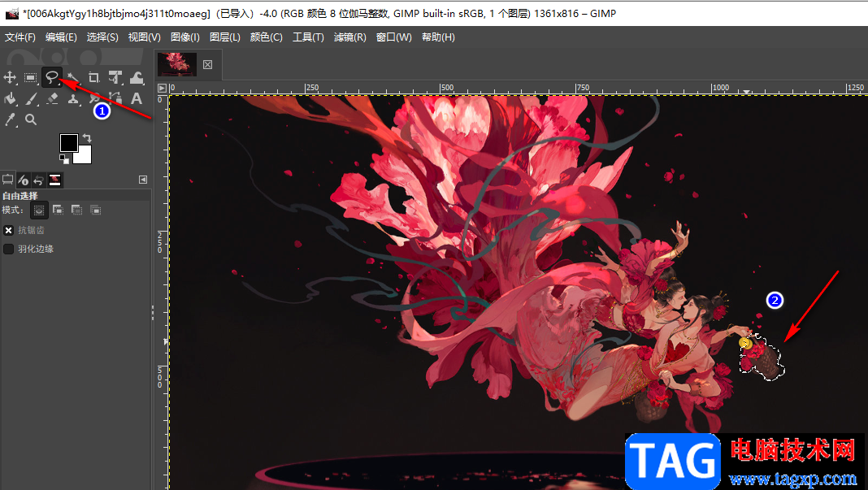Select the Paintbrush tool
The width and height of the screenshot is (868, 490).
pyautogui.click(x=30, y=98)
